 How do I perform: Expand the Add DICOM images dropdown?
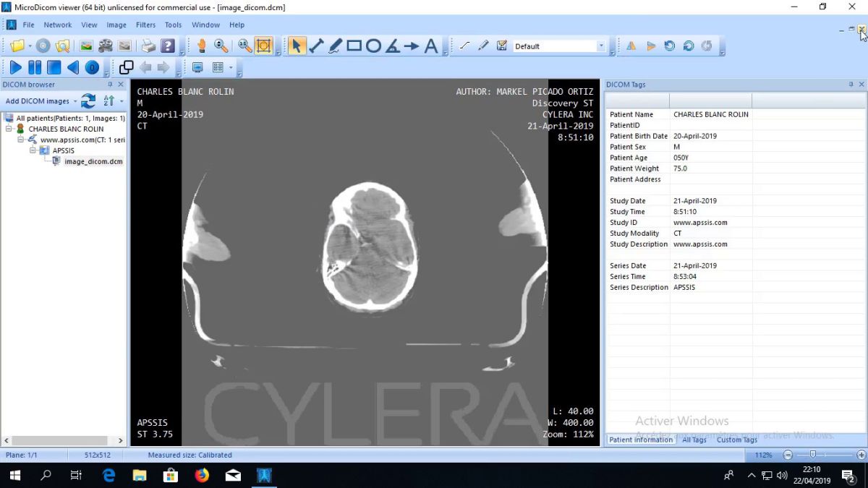(75, 101)
